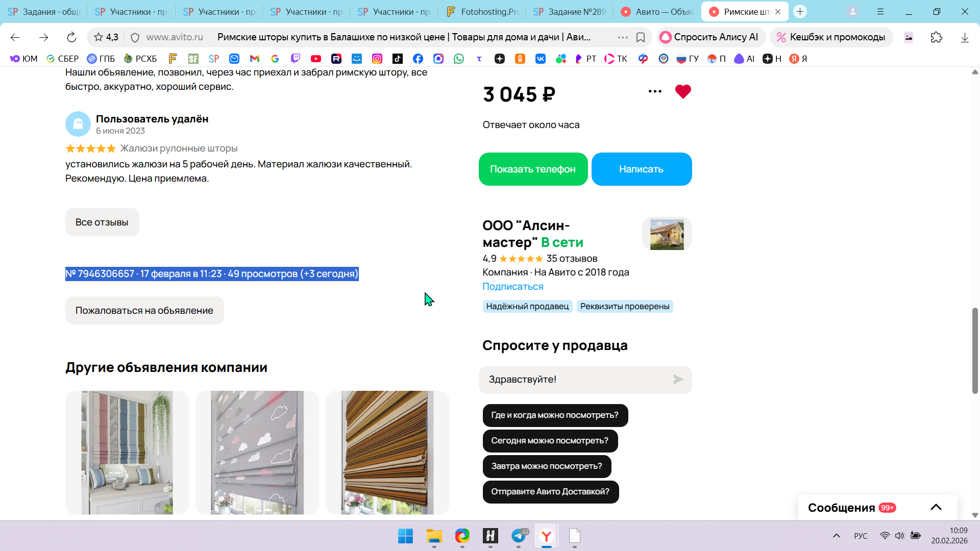The height and width of the screenshot is (551, 980).
Task: Open address bar three-dots options
Action: click(623, 37)
